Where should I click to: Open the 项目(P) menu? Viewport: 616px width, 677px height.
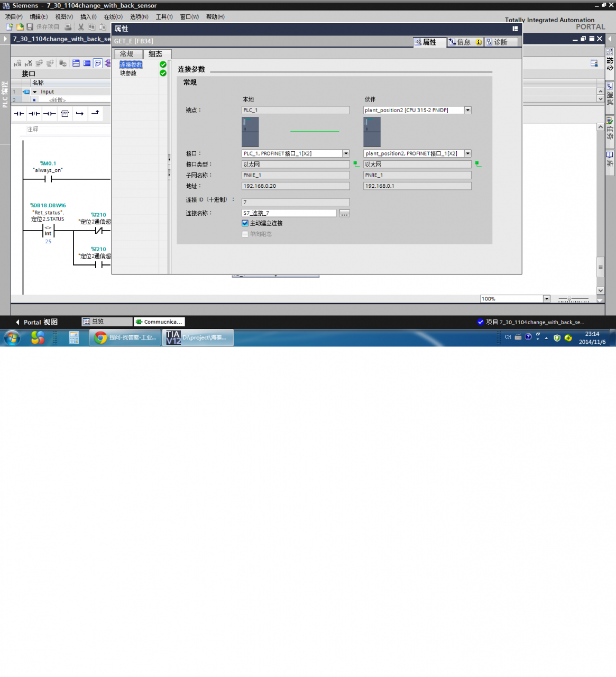tap(14, 17)
